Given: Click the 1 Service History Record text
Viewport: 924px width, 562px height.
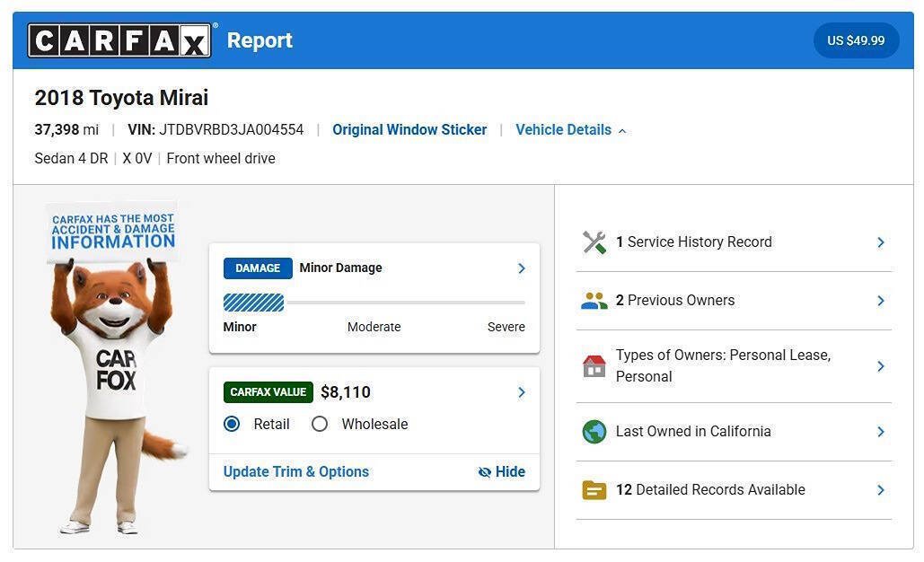Looking at the screenshot, I should click(x=693, y=242).
